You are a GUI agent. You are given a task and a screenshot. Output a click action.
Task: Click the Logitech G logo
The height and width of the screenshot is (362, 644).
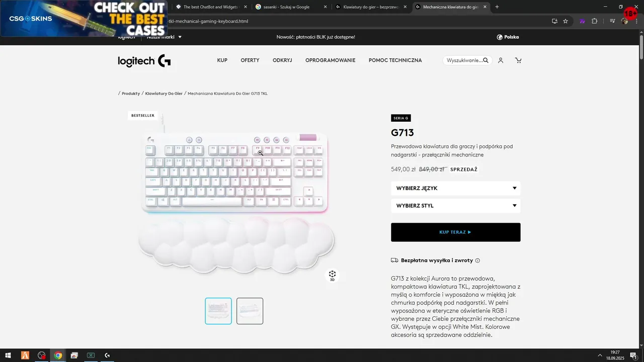pyautogui.click(x=144, y=61)
